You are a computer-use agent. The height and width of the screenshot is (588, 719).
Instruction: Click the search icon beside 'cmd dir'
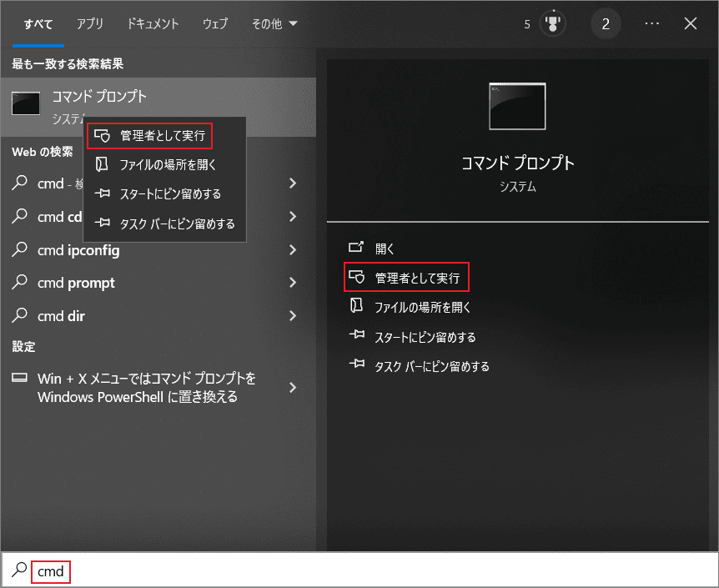pyautogui.click(x=19, y=315)
